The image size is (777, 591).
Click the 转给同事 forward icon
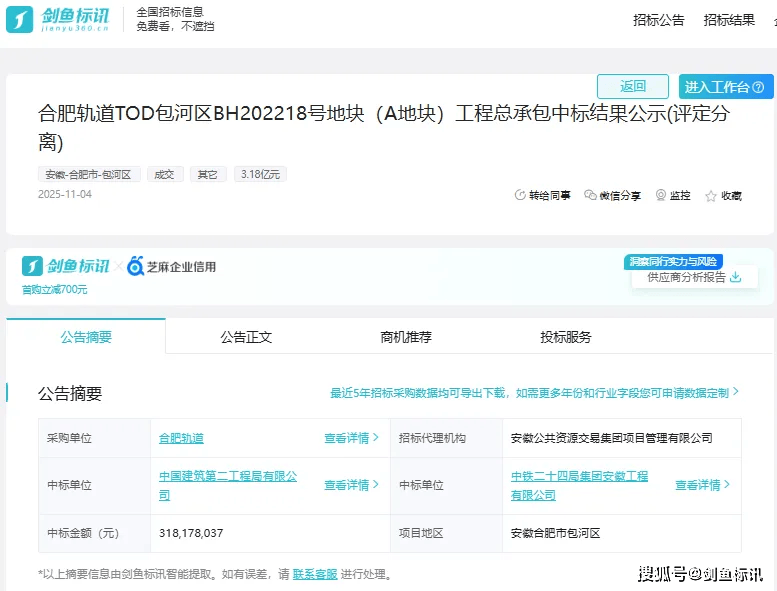point(520,195)
